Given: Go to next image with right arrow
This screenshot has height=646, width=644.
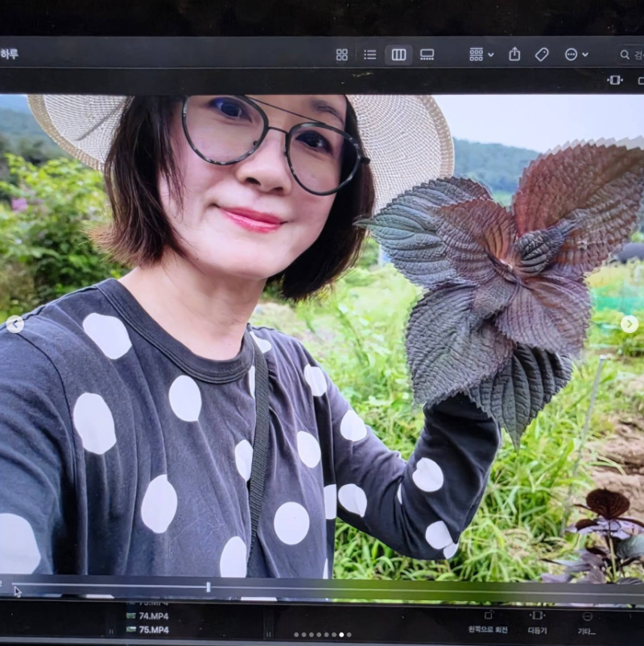Looking at the screenshot, I should [x=630, y=324].
